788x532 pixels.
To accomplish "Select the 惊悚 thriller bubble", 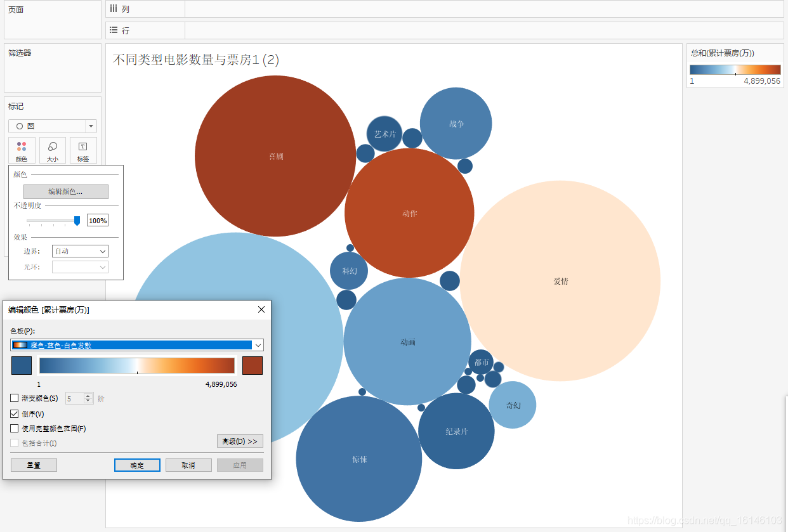I will 359,459.
